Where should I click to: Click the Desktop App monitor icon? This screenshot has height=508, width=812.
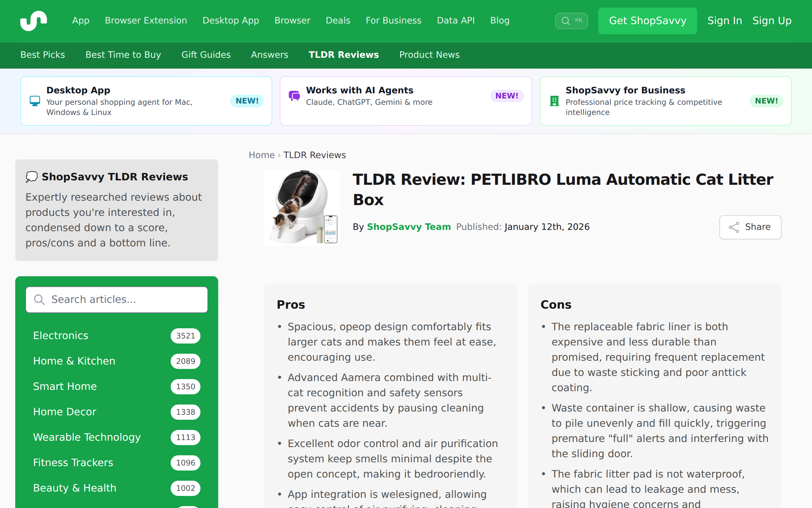point(35,101)
